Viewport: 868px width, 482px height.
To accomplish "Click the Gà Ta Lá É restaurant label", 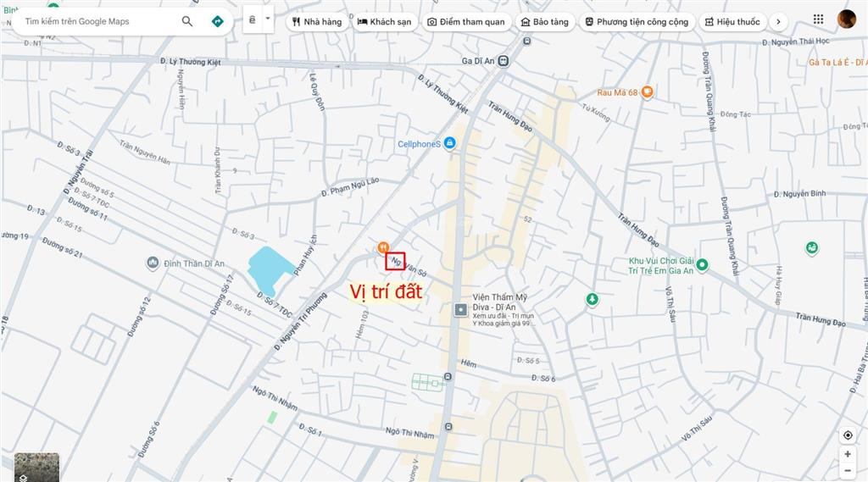I will (838, 63).
